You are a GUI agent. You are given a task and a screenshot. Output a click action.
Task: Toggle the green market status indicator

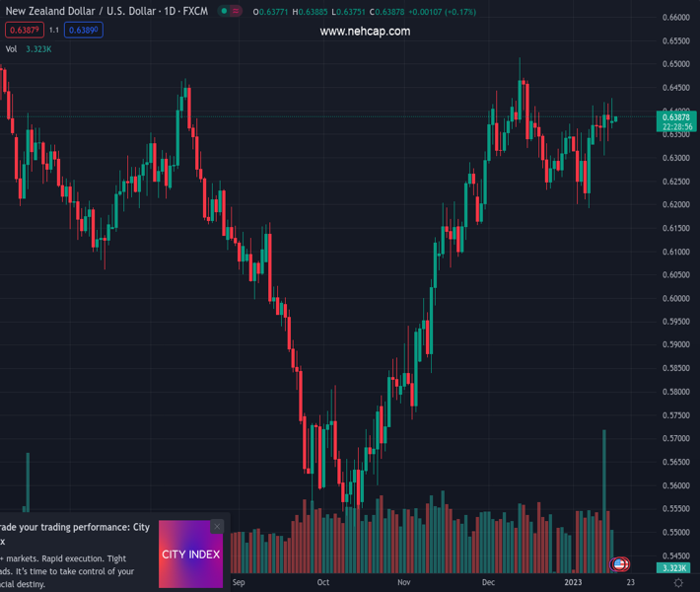[x=225, y=11]
